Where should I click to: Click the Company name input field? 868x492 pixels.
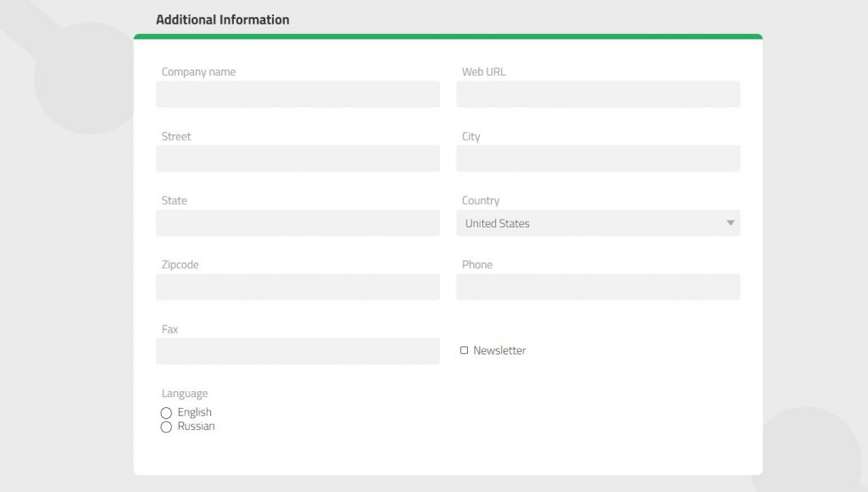point(298,94)
